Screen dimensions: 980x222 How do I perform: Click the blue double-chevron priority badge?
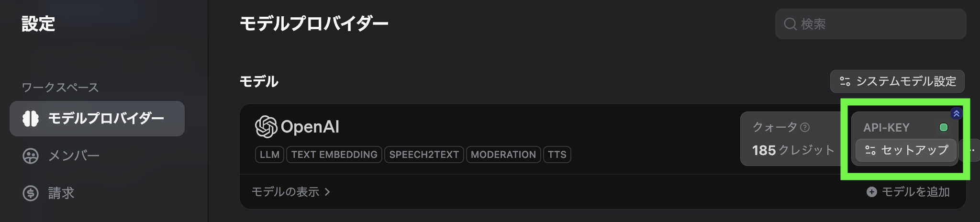pyautogui.click(x=956, y=113)
